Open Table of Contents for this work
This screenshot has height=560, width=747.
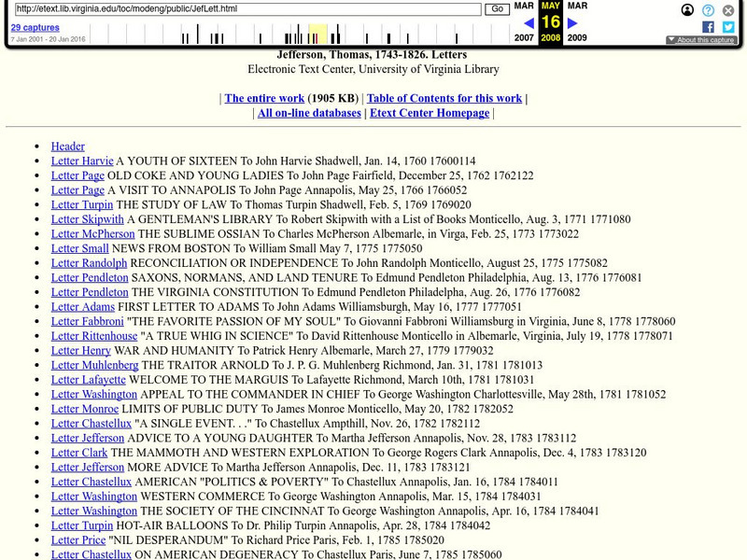pyautogui.click(x=444, y=98)
